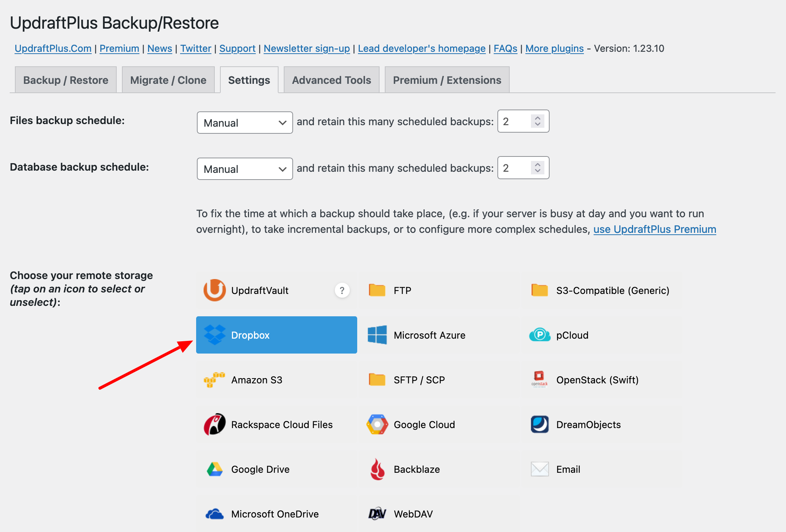Open the FAQs link
Screen dimensions: 786x532
coord(506,48)
